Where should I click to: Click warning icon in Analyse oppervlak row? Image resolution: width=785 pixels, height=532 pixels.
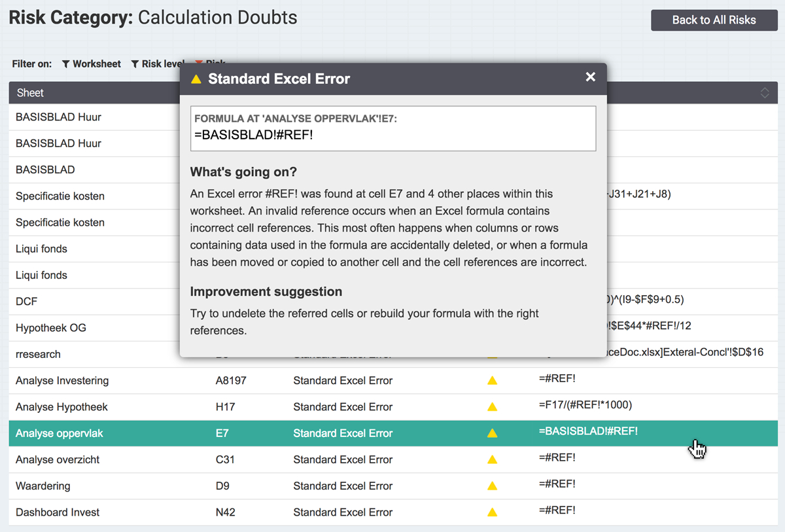click(x=493, y=433)
